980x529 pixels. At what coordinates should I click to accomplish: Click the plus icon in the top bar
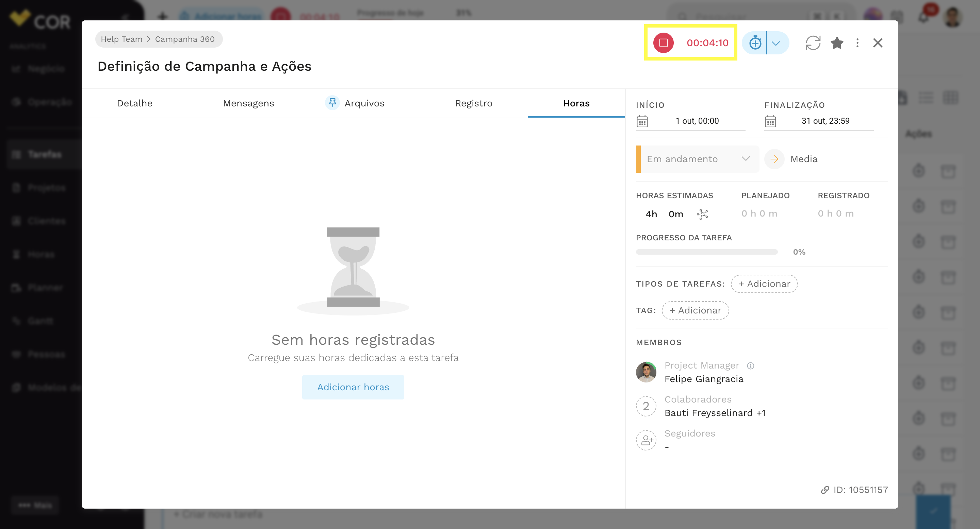163,16
